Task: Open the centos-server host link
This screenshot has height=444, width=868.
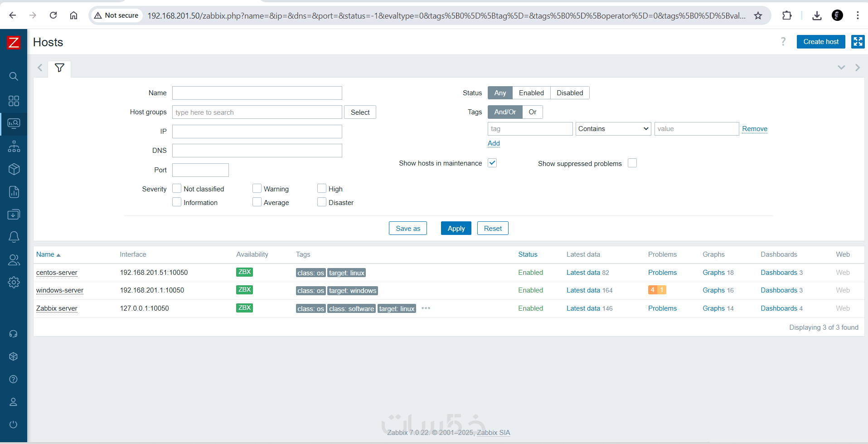Action: tap(57, 273)
